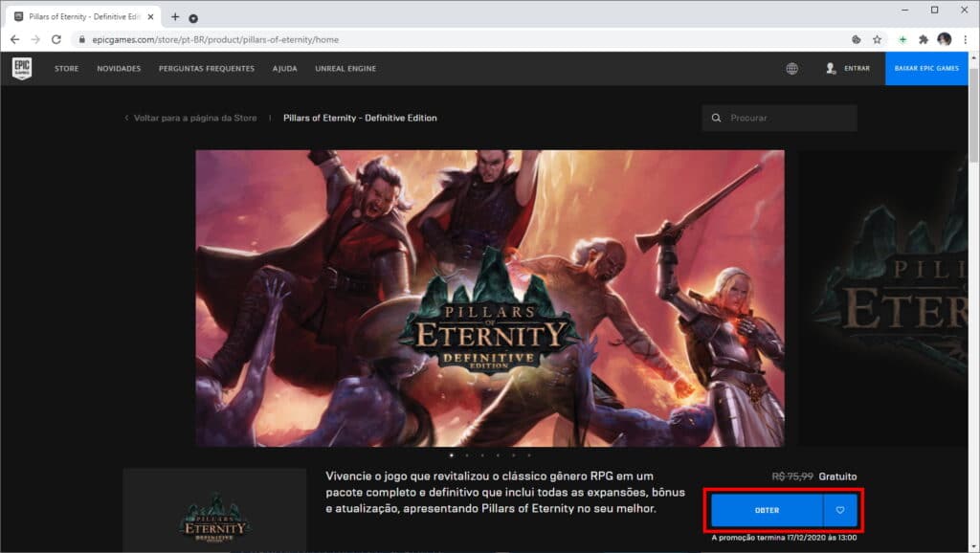This screenshot has width=980, height=553.
Task: Open NOVIDADES in navigation
Action: 119,69
